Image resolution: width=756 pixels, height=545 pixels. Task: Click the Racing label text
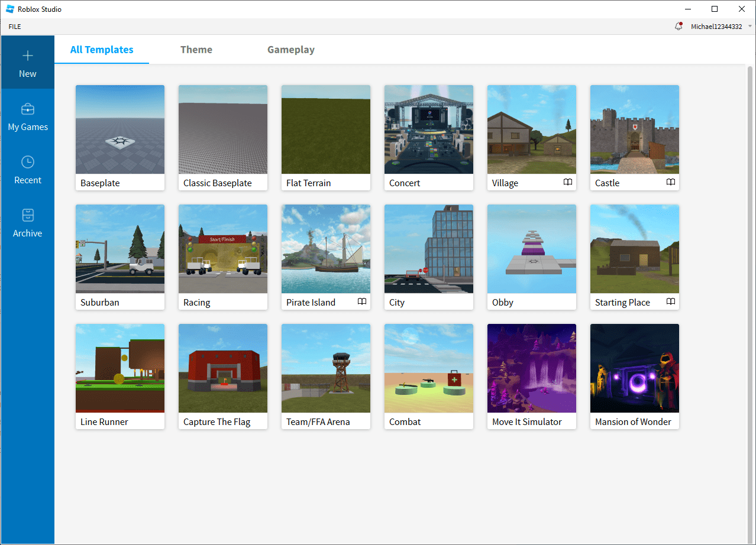[x=197, y=303]
